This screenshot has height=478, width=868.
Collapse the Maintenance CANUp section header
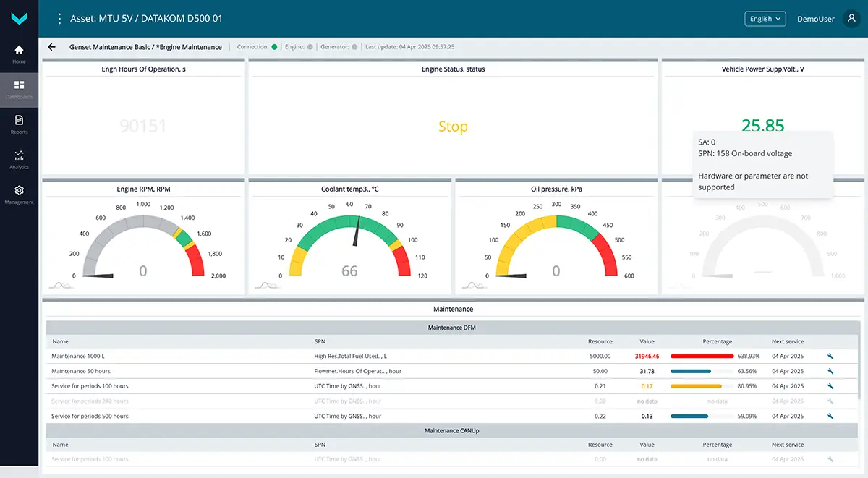[451, 431]
